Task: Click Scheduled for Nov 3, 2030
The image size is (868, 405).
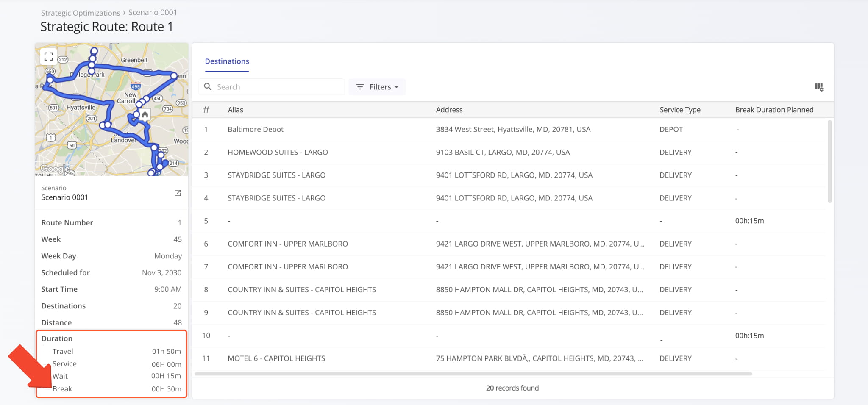Action: click(111, 272)
